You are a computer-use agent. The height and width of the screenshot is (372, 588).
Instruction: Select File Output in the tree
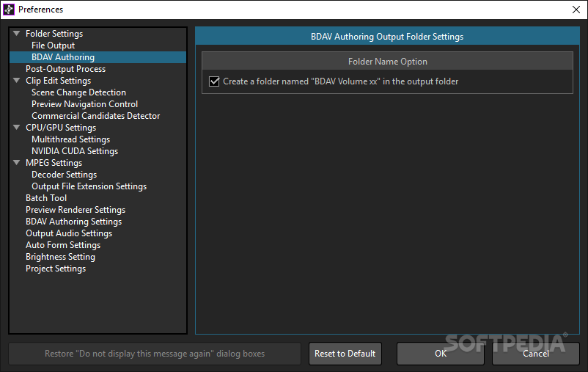pyautogui.click(x=53, y=45)
